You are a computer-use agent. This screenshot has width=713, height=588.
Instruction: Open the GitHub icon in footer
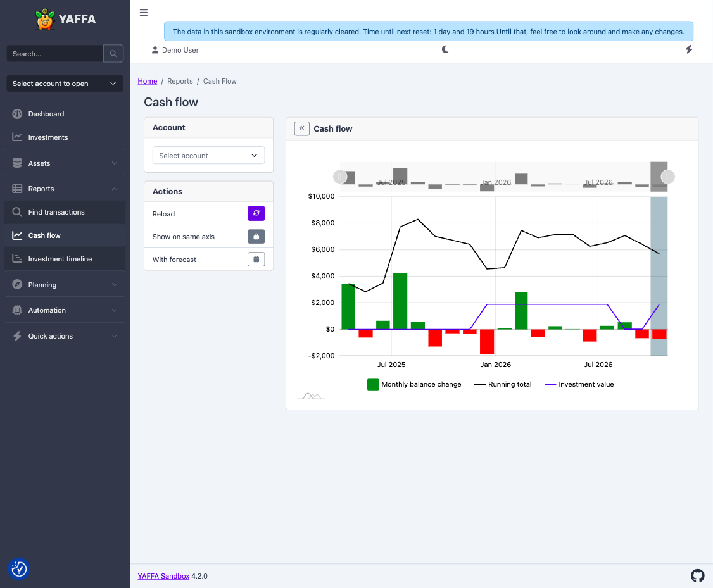click(x=698, y=576)
